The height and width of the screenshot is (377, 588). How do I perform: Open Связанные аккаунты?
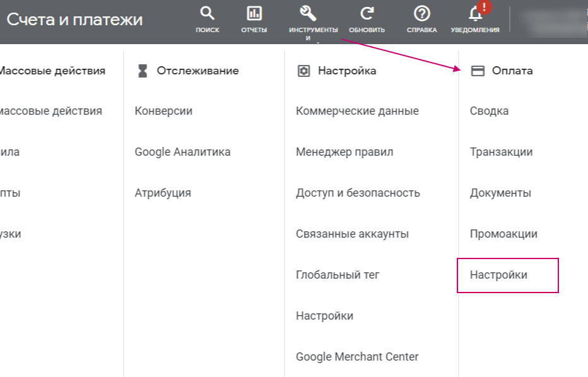click(352, 234)
